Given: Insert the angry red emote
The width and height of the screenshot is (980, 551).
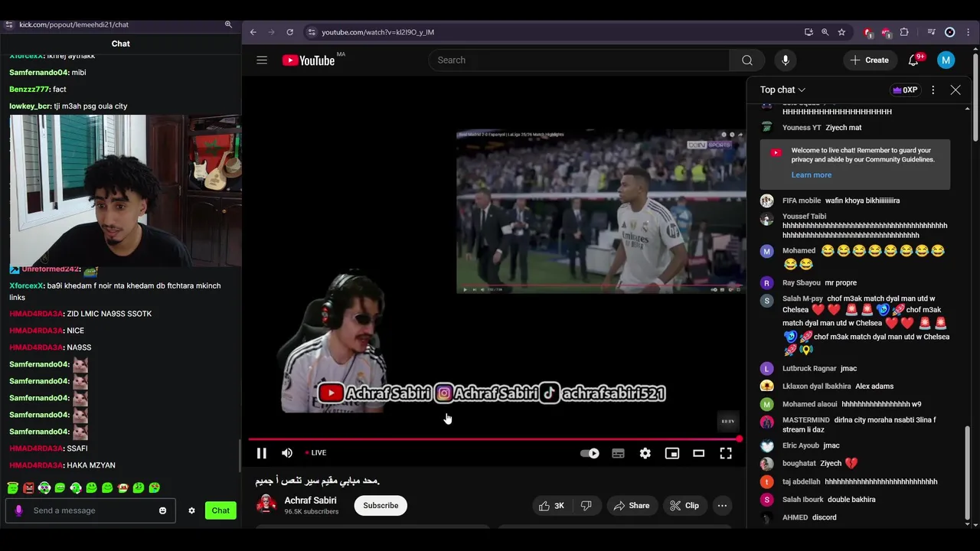Looking at the screenshot, I should (28, 487).
